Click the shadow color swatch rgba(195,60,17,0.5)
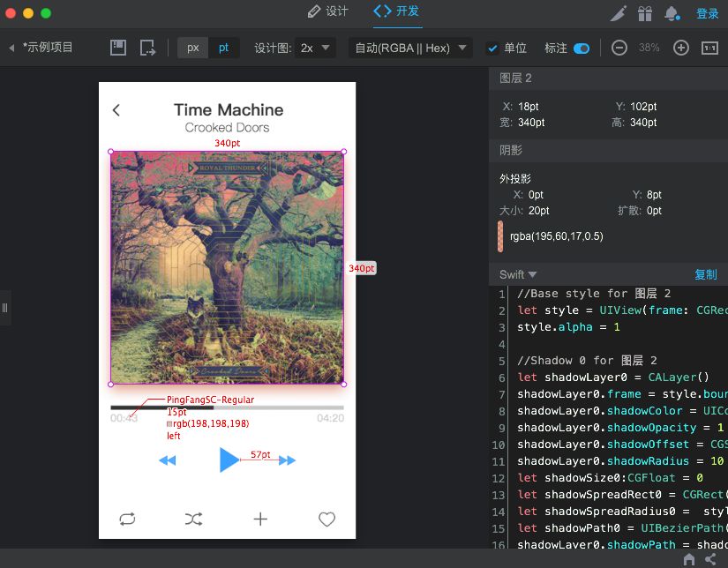 500,236
